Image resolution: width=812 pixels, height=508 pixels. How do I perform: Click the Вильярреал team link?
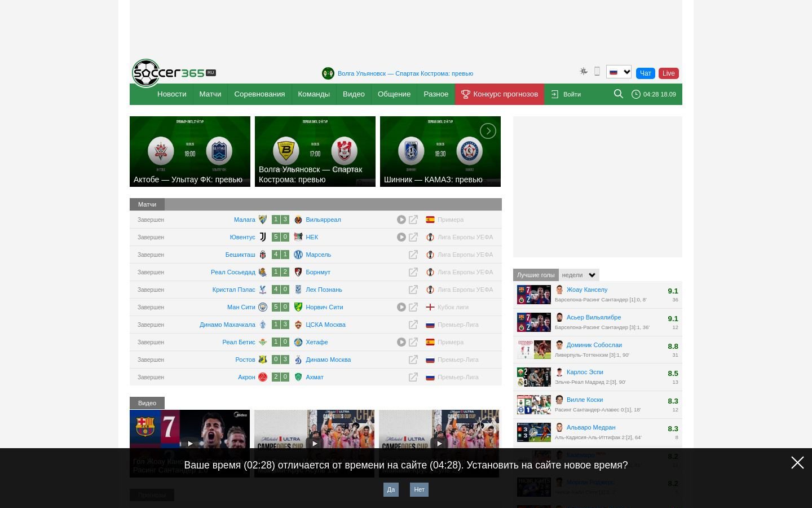323,220
